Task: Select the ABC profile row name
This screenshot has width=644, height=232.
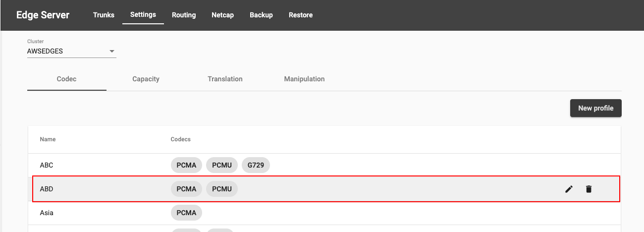Action: point(47,165)
